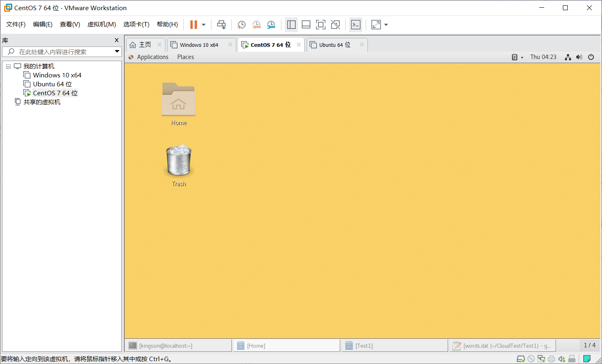Enter full screen mode
The height and width of the screenshot is (364, 602).
pyautogui.click(x=321, y=25)
